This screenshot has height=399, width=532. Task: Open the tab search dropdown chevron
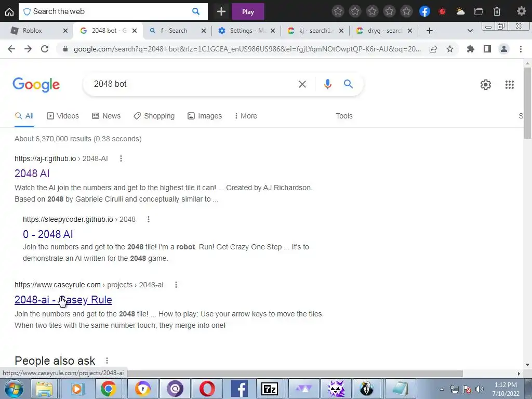pyautogui.click(x=470, y=31)
